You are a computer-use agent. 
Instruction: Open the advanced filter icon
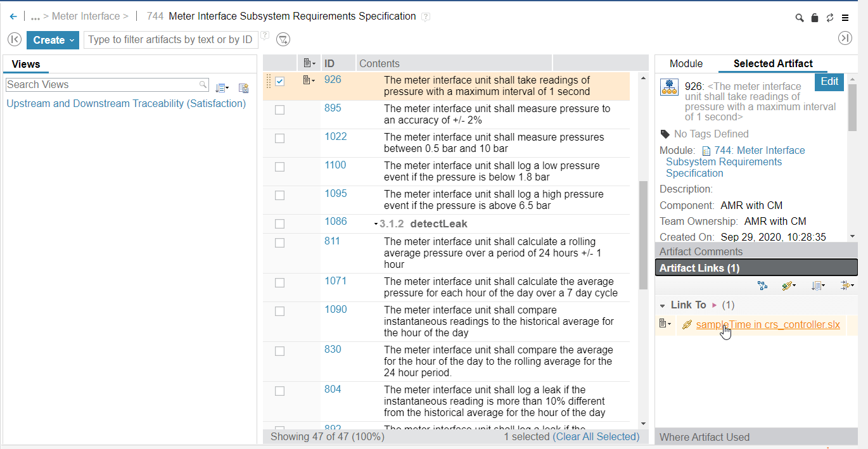point(283,40)
